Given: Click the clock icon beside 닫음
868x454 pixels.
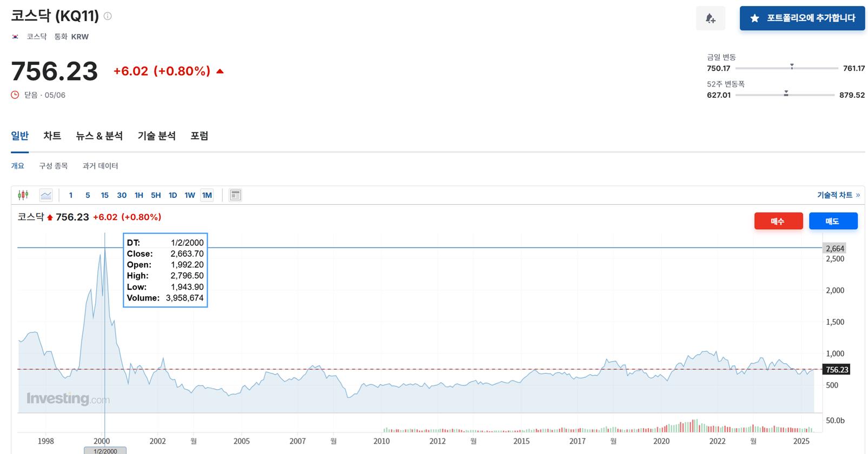Looking at the screenshot, I should click(15, 95).
